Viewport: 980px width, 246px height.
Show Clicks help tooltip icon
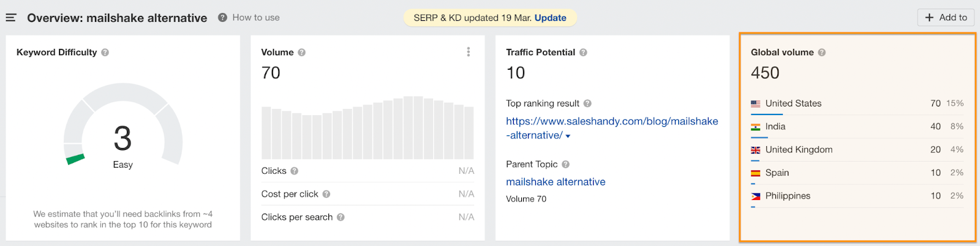(x=294, y=171)
